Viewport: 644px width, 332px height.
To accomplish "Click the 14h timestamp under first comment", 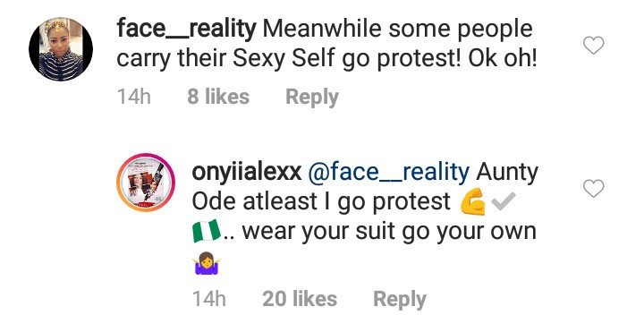I will 134,97.
